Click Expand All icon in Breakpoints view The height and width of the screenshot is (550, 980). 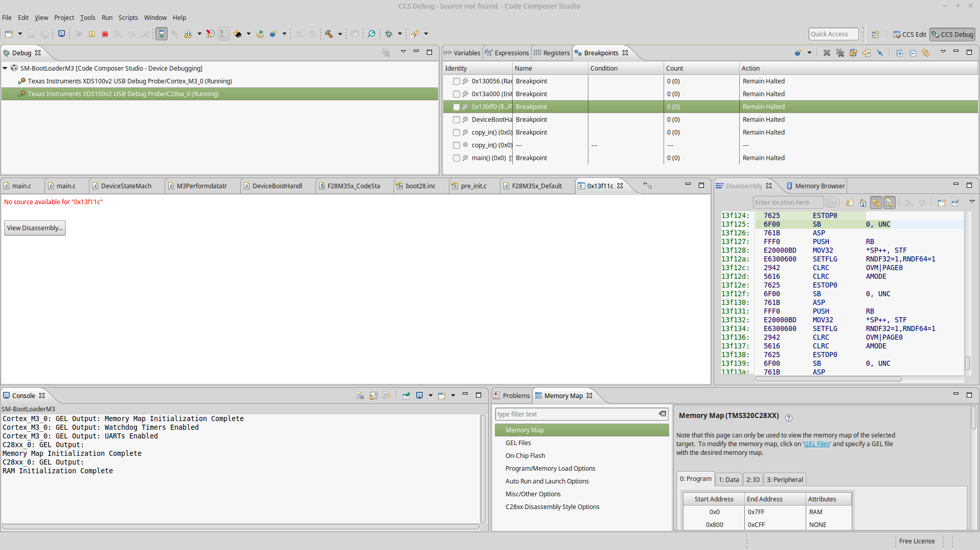tap(899, 53)
